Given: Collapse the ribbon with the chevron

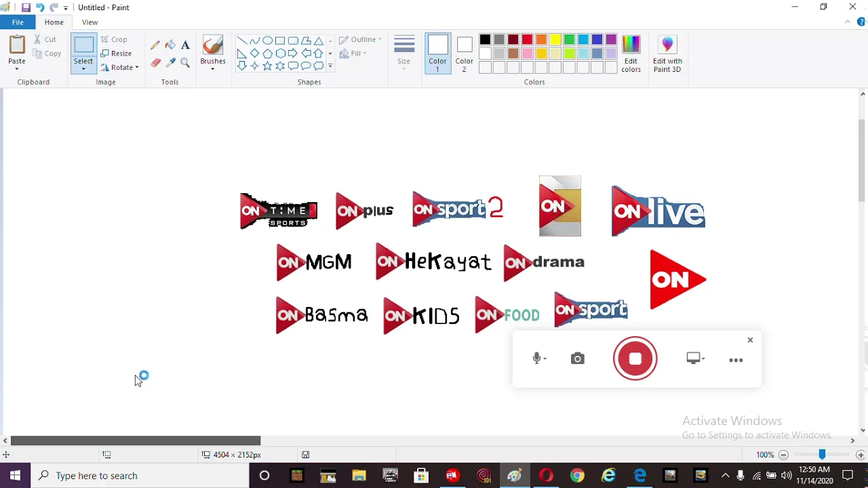Looking at the screenshot, I should (x=848, y=22).
